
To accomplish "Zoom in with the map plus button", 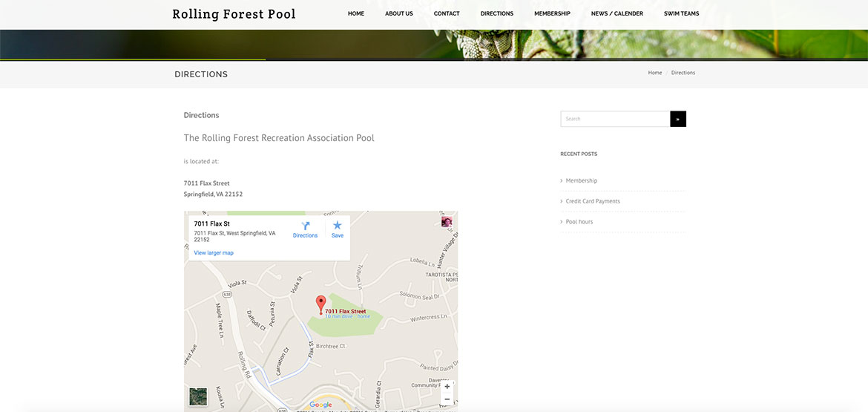I will 447,387.
